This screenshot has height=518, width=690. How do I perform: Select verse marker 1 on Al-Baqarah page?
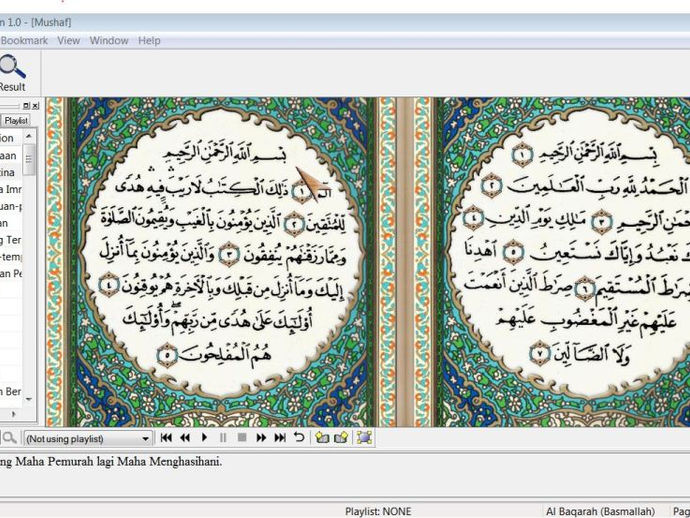click(x=301, y=192)
